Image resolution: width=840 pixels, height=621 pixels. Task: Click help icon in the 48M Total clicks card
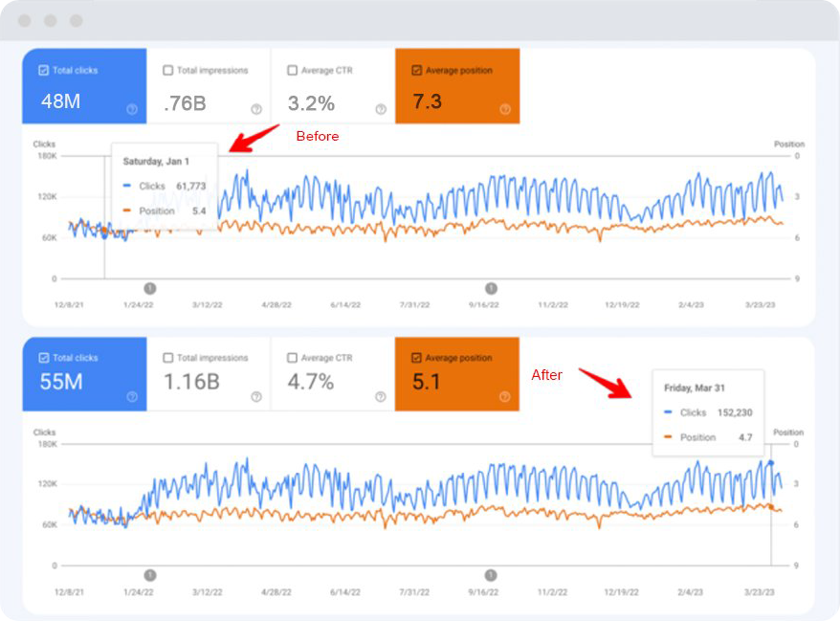pyautogui.click(x=132, y=109)
